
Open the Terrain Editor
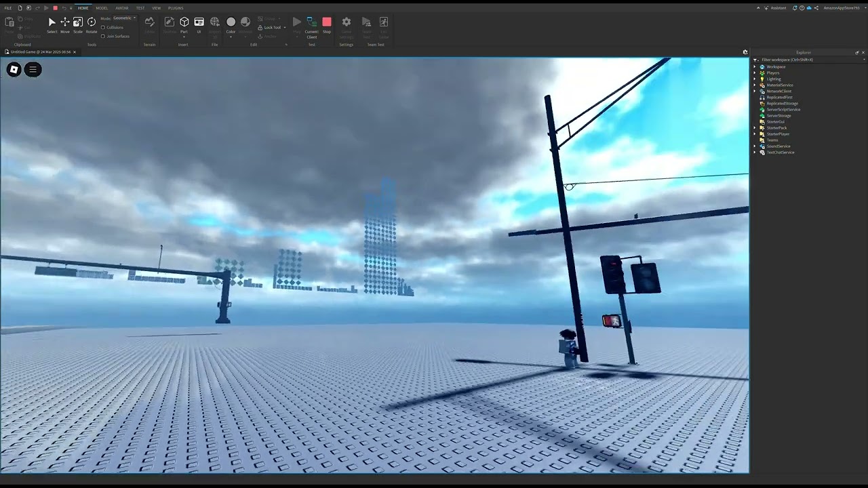click(149, 25)
